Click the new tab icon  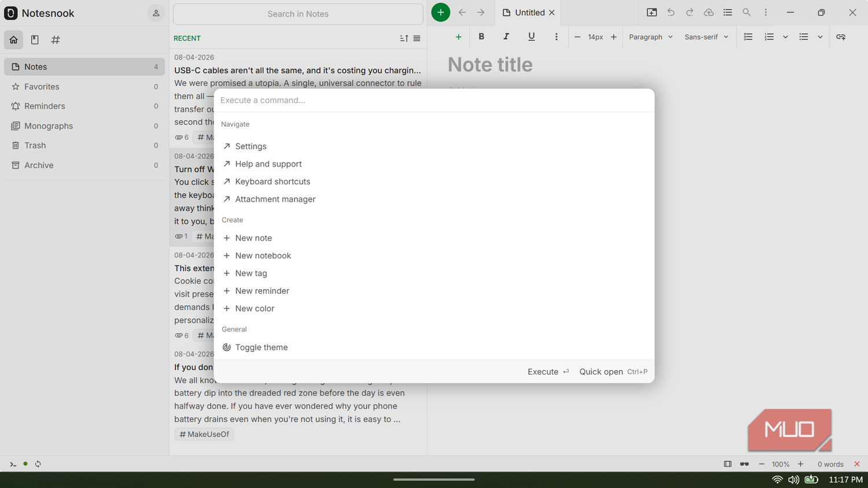(x=652, y=12)
